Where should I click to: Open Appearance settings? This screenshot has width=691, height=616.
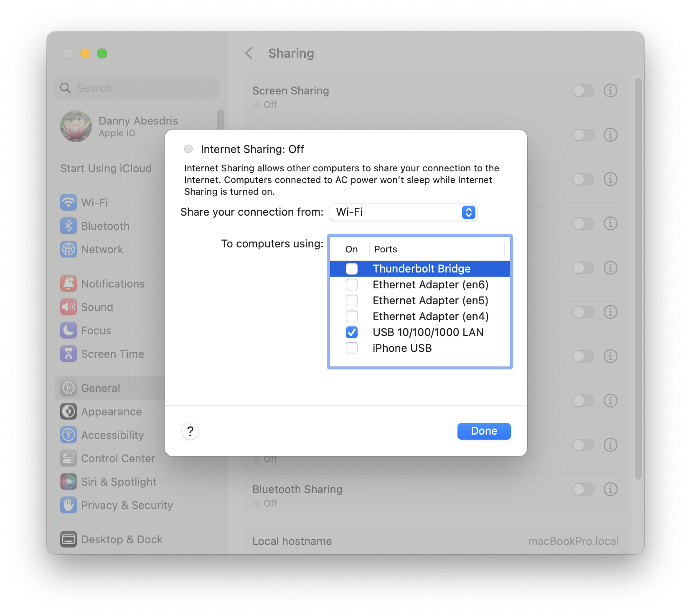(x=101, y=412)
